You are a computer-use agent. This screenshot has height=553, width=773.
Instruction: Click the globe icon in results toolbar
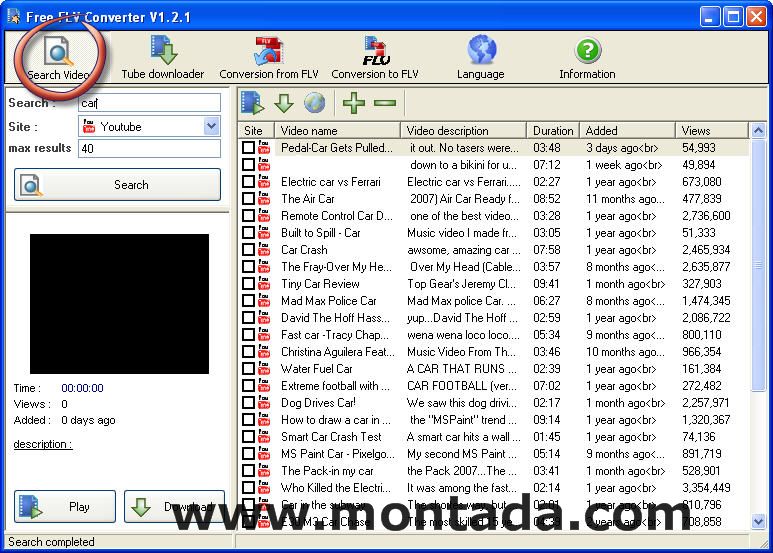tap(315, 103)
